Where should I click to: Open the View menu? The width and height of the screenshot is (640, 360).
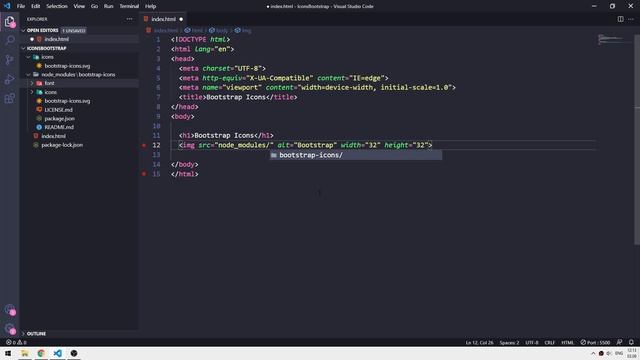coord(79,6)
